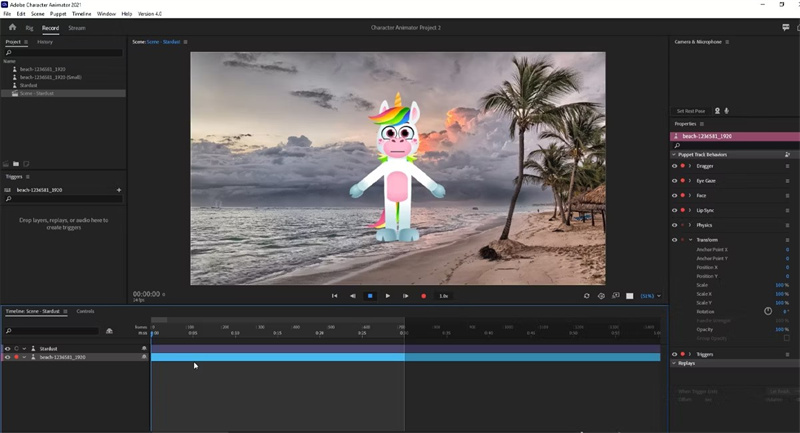Click the Set Rest Pose button

(x=691, y=111)
